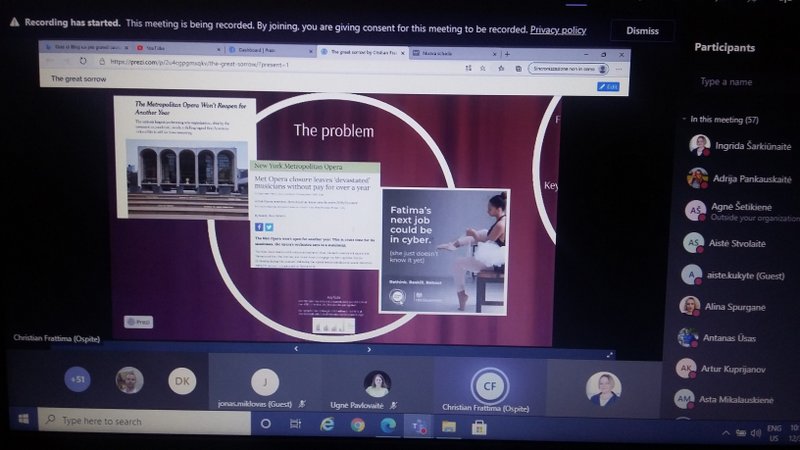The width and height of the screenshot is (800, 450).
Task: Open the browser Settings and more menu
Action: [619, 69]
